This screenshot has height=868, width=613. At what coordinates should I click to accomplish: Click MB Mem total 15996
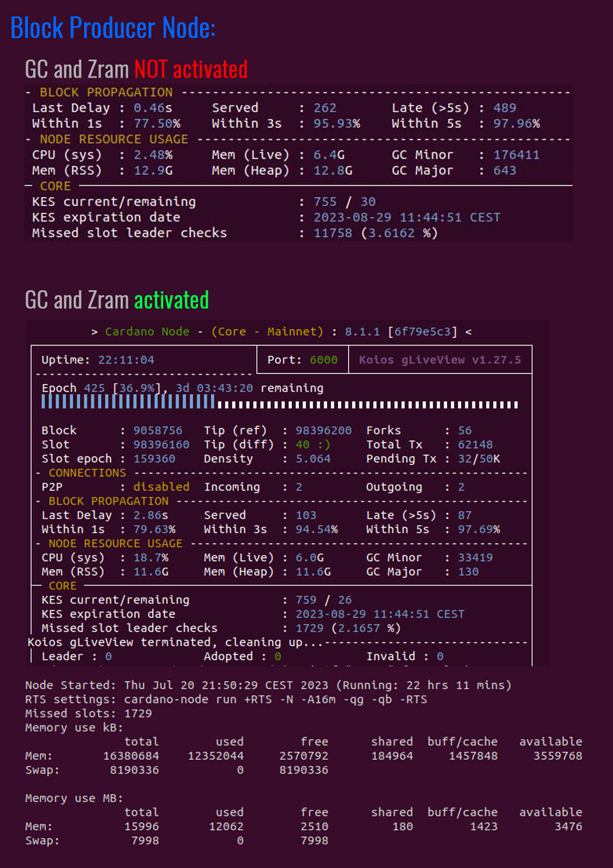click(142, 827)
